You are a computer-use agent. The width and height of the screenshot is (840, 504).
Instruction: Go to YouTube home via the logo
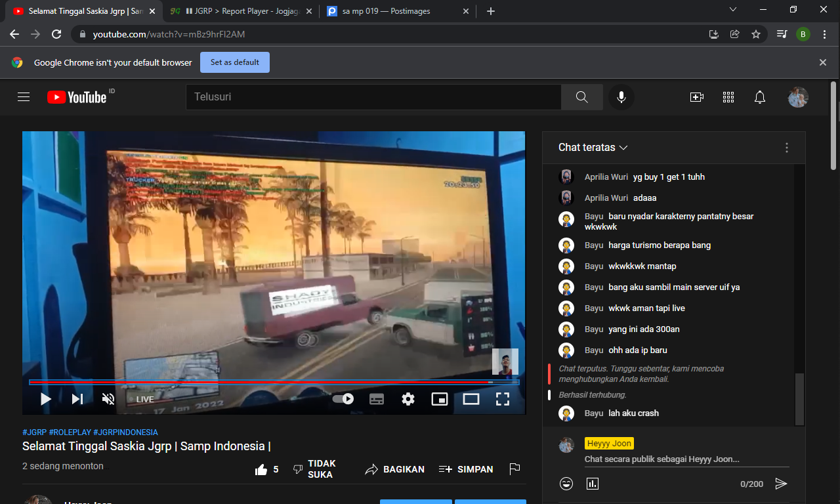pyautogui.click(x=77, y=97)
